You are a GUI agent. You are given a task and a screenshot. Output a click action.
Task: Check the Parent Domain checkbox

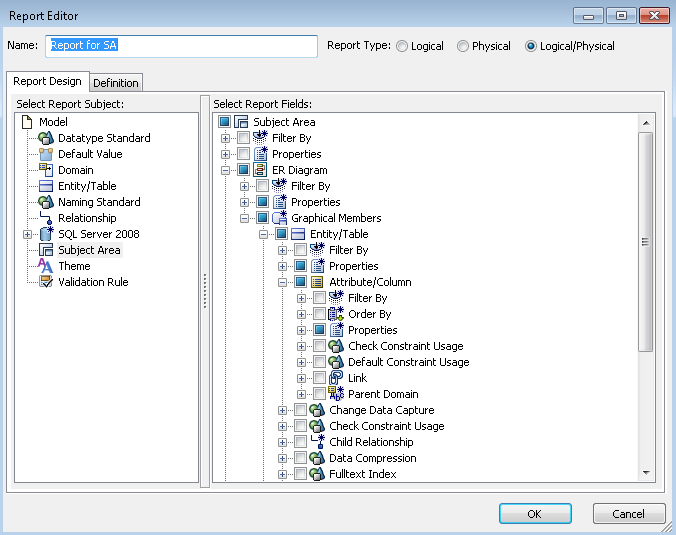319,394
